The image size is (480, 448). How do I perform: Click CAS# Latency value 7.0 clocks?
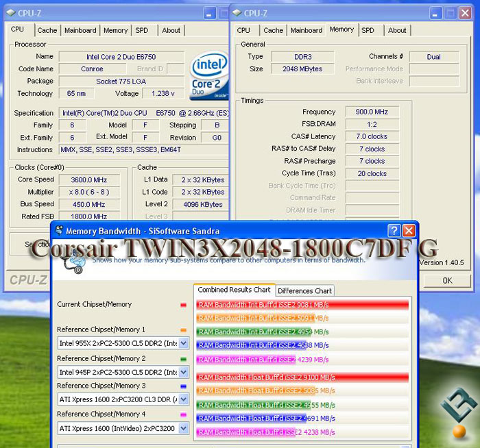tap(372, 136)
